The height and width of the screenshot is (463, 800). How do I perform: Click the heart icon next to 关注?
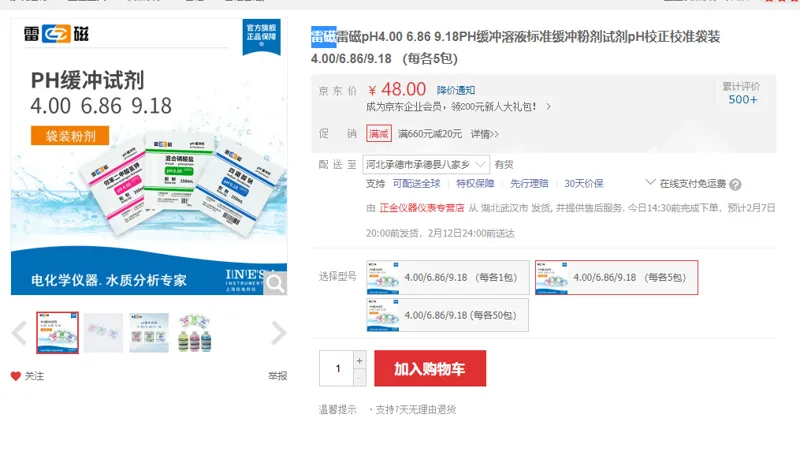point(16,376)
